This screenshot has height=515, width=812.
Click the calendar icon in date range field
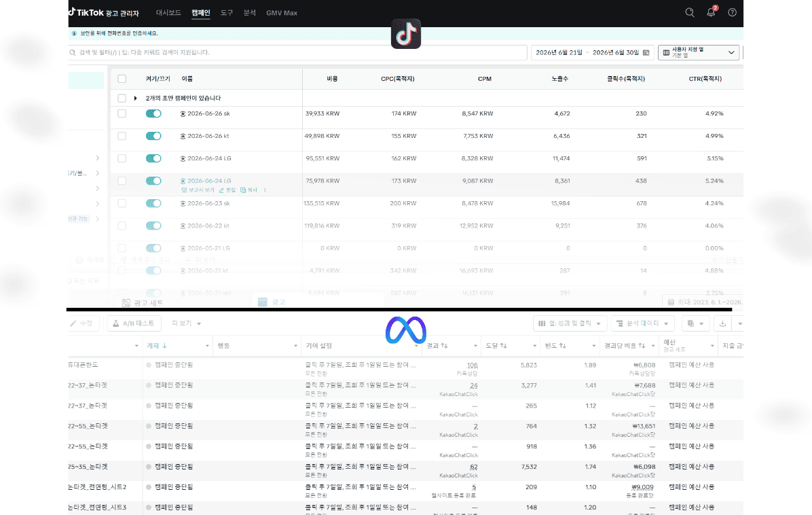(x=646, y=52)
